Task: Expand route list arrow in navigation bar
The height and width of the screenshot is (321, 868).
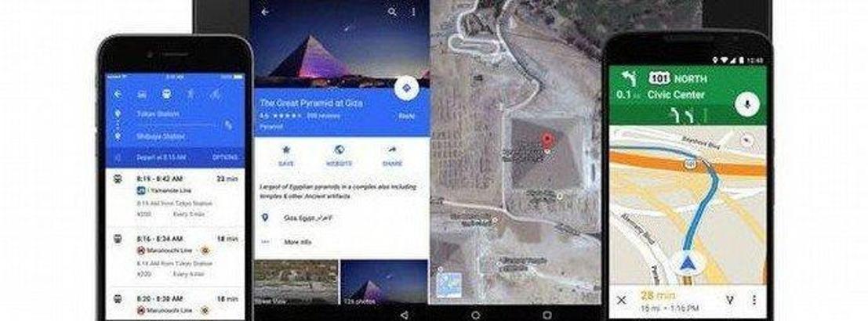Action: pos(729,300)
